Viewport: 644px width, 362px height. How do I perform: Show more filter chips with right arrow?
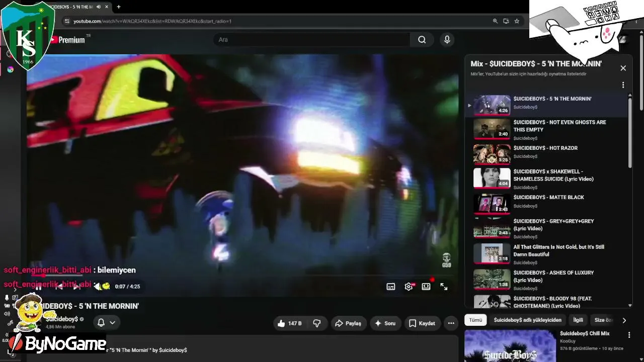coord(624,320)
